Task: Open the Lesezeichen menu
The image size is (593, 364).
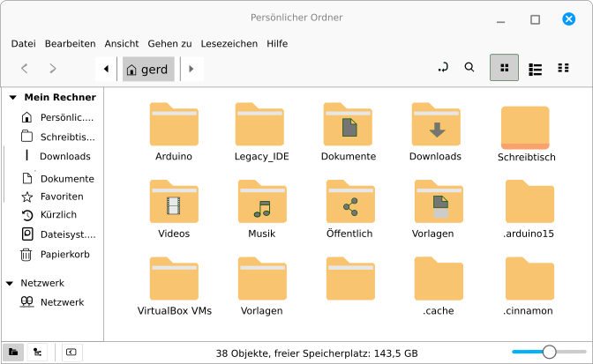Action: click(229, 43)
